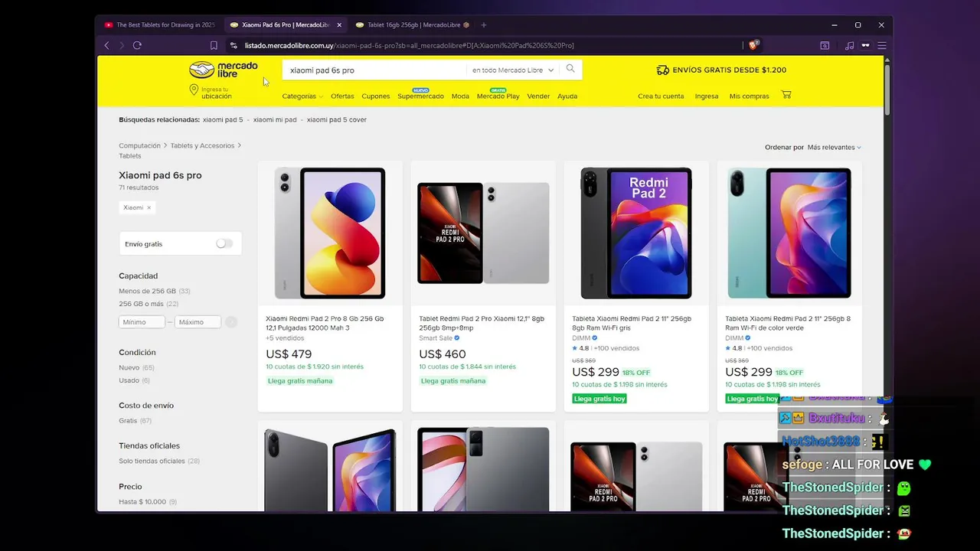Click the Mercado Libre logo

(x=224, y=70)
